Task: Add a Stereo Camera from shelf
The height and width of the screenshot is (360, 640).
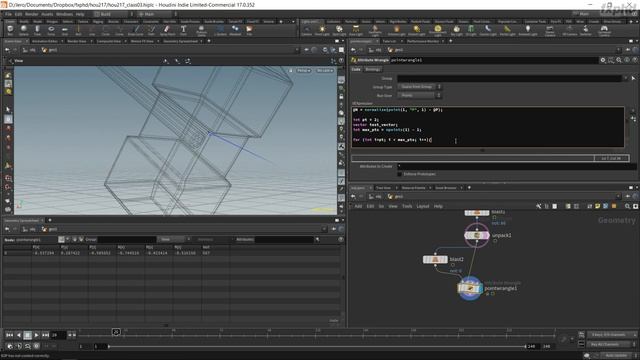Action: pyautogui.click(x=550, y=30)
